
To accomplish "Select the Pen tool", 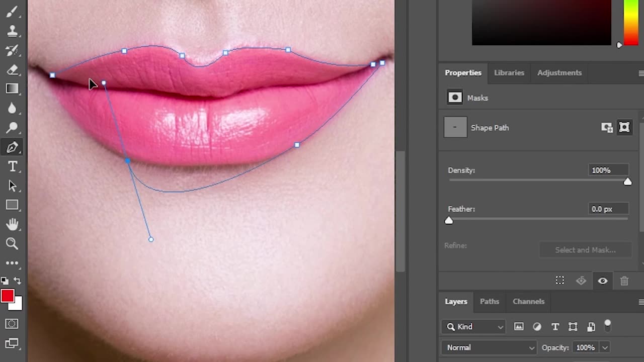I will click(x=12, y=147).
